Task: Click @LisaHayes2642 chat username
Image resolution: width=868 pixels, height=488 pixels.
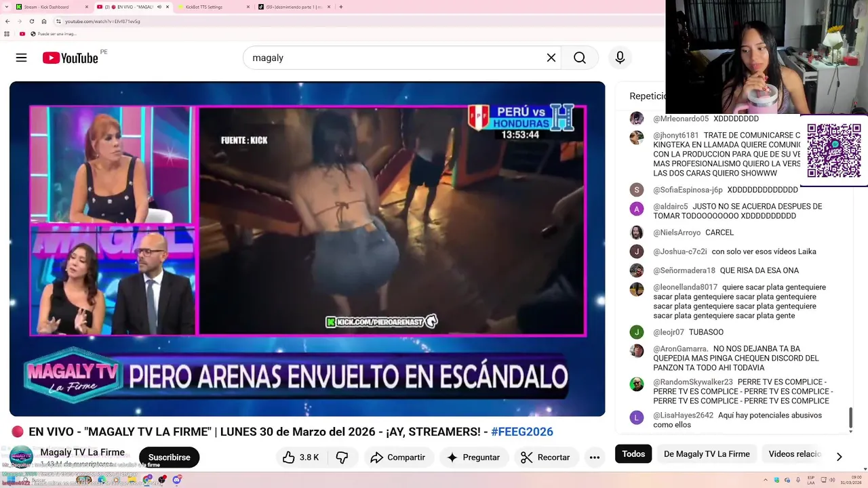Action: (x=683, y=415)
